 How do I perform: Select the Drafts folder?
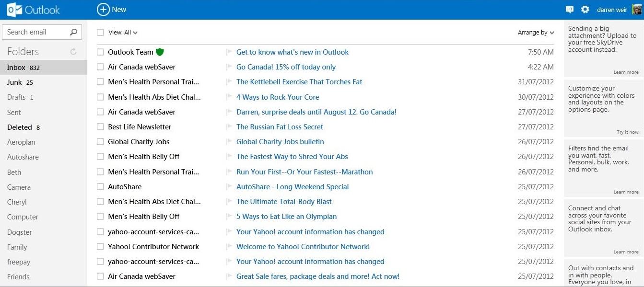16,97
